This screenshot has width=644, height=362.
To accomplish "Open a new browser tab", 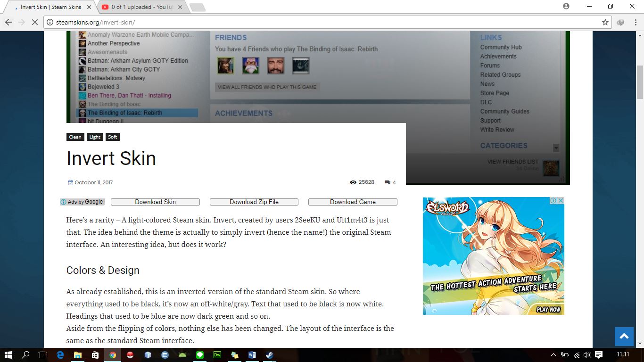I will 197,7.
